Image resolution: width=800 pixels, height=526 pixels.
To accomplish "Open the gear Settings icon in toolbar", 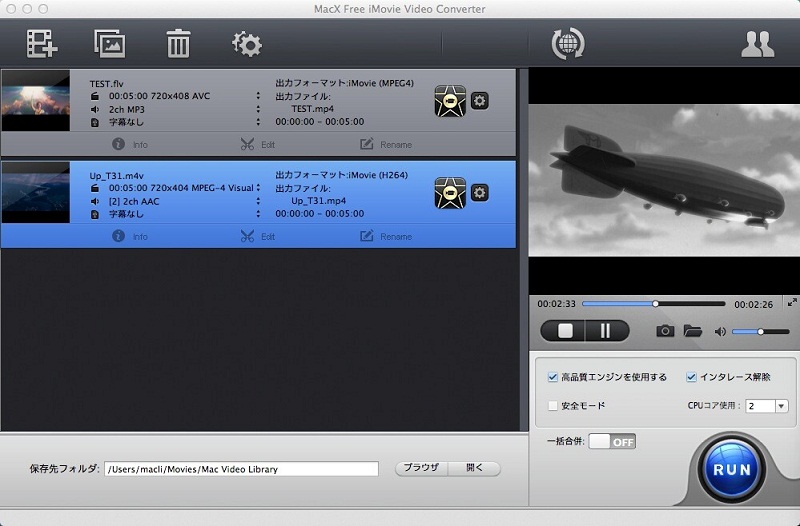I will (x=247, y=44).
